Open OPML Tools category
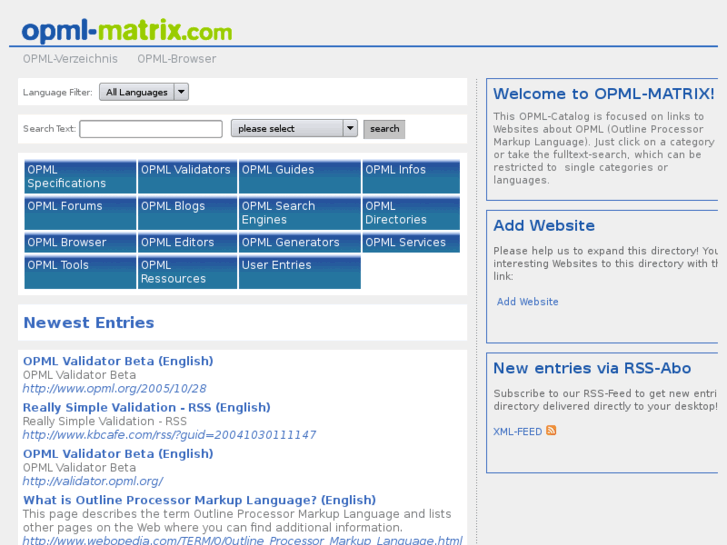This screenshot has width=727, height=545. click(x=80, y=272)
